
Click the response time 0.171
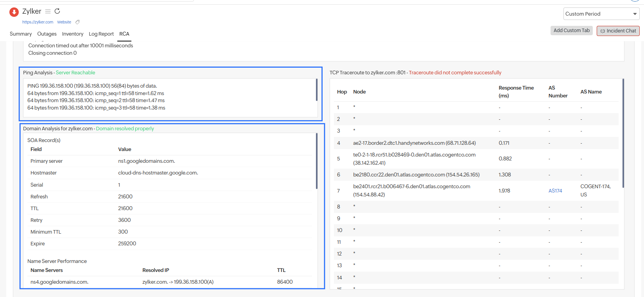pyautogui.click(x=504, y=143)
